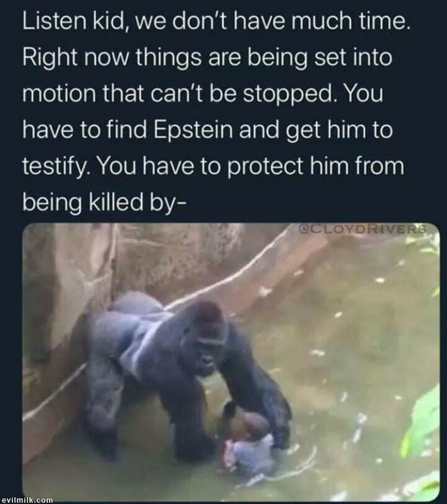Click the line "Listen kid, we don't have much time."

pos(217,22)
